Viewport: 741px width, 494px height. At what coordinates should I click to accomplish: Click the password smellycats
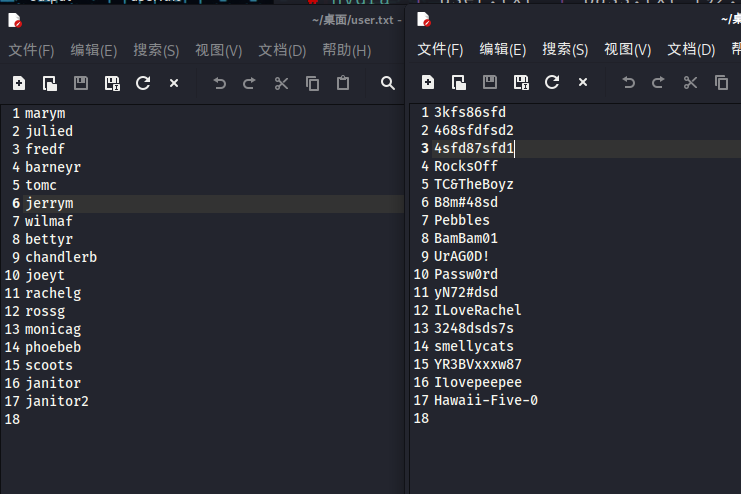click(474, 347)
